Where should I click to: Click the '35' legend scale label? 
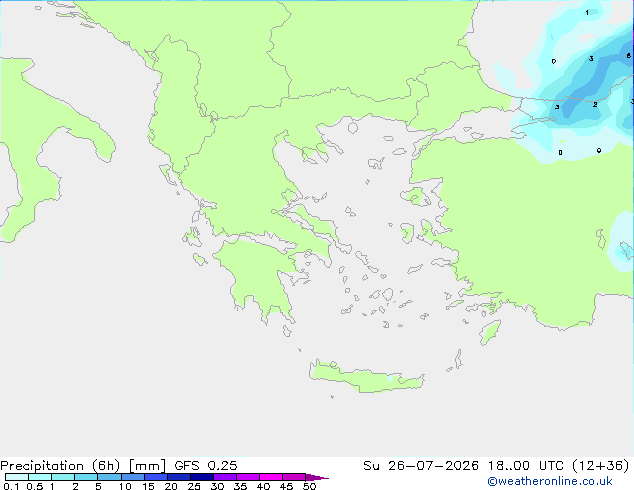pos(240,486)
